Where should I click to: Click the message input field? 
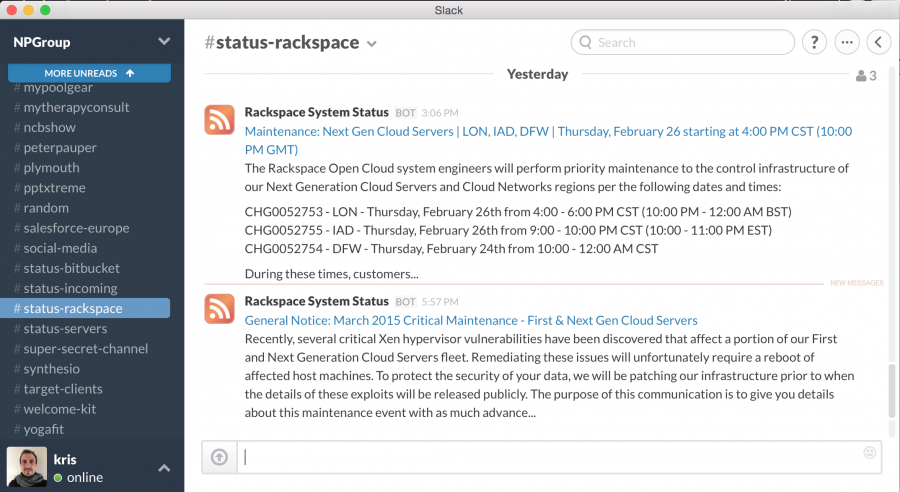pos(548,457)
